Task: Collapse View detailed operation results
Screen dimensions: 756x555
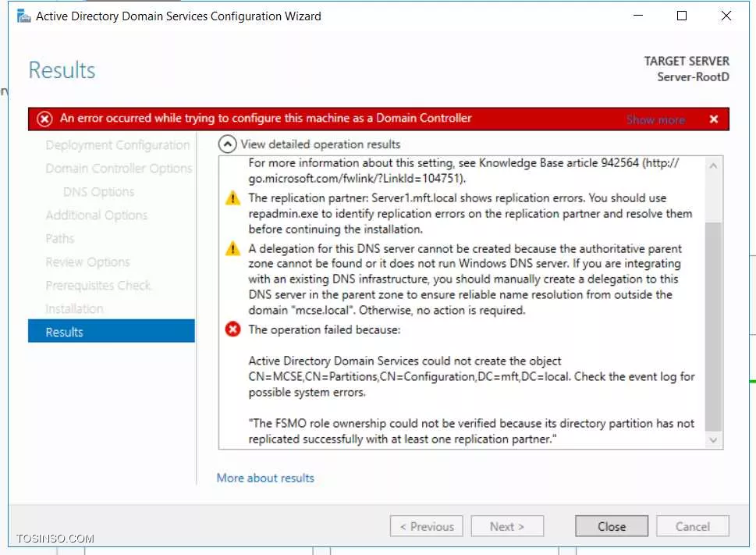Action: click(227, 144)
